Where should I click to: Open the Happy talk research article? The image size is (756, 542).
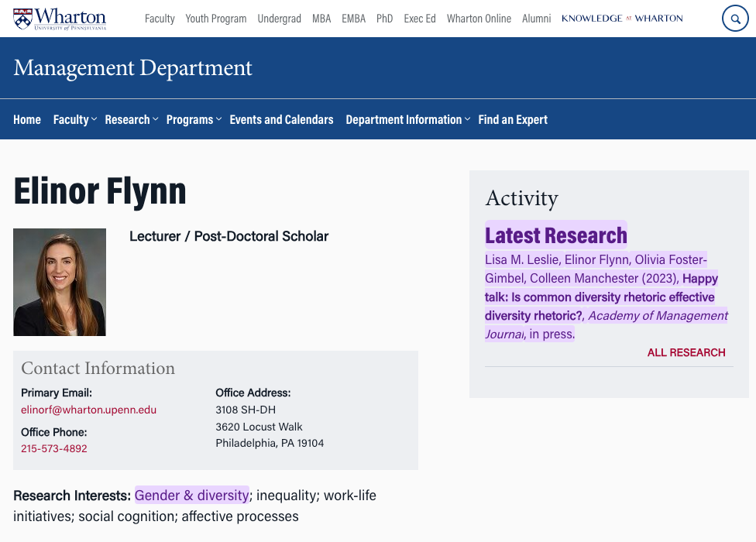pyautogui.click(x=601, y=297)
